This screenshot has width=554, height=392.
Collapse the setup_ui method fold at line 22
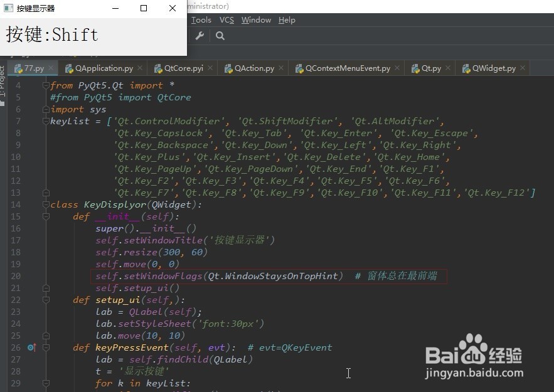tap(46, 300)
